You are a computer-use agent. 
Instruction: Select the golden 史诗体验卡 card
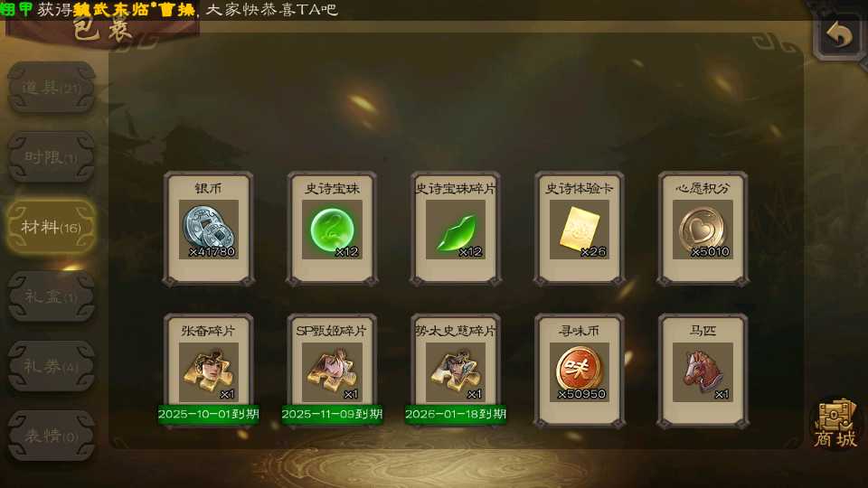tap(580, 229)
